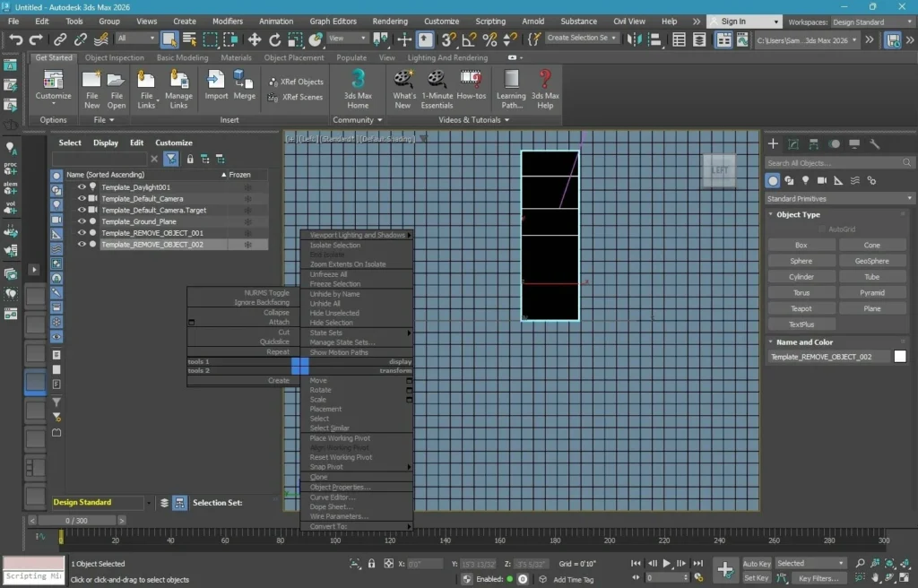Open the View reference coordinate dropdown

[x=347, y=38]
